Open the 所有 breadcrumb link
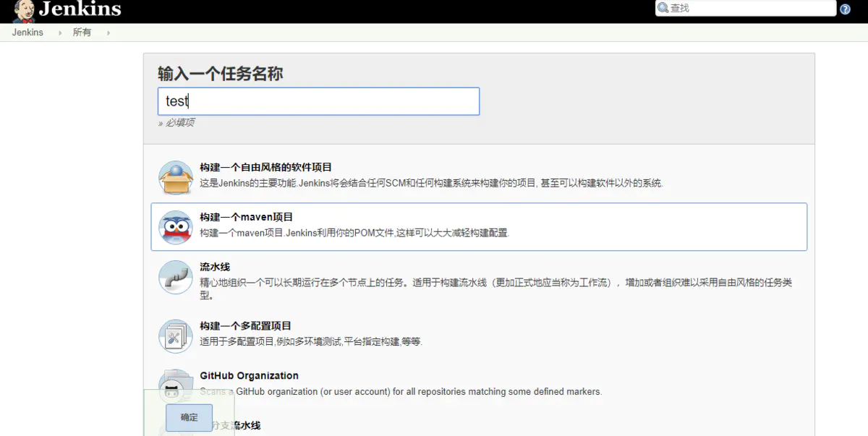This screenshot has height=436, width=868. click(82, 33)
